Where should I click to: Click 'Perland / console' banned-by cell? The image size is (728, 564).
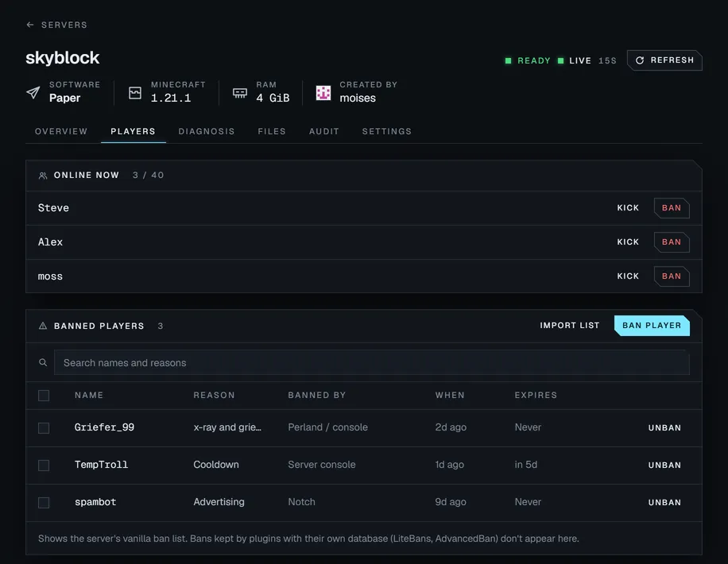coord(327,427)
